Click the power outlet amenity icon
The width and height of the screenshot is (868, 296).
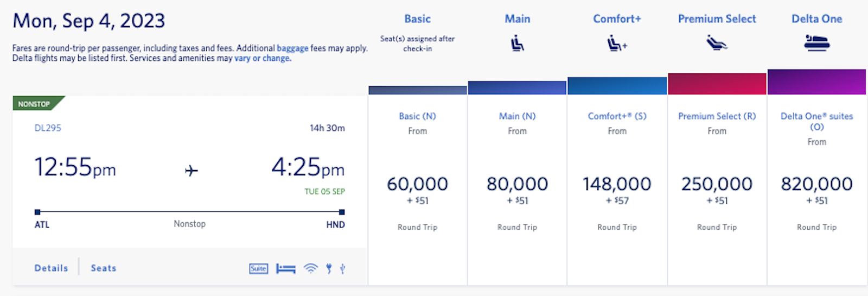click(329, 268)
